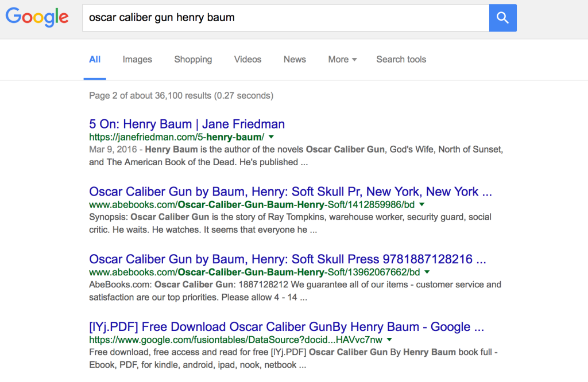The width and height of the screenshot is (588, 382).
Task: Expand arrow beside abebooks URL ending 1412859986/bd
Action: pos(422,205)
